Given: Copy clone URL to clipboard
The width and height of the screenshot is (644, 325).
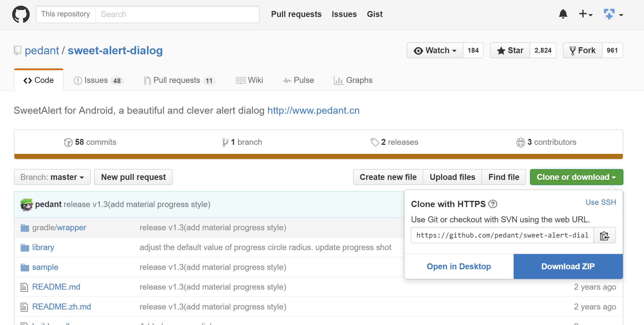Looking at the screenshot, I should 604,235.
